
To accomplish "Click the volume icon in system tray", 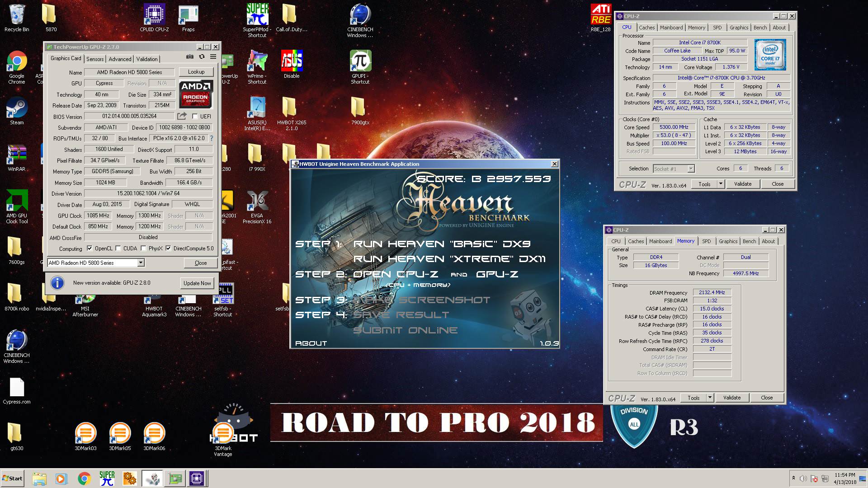I will tap(803, 479).
